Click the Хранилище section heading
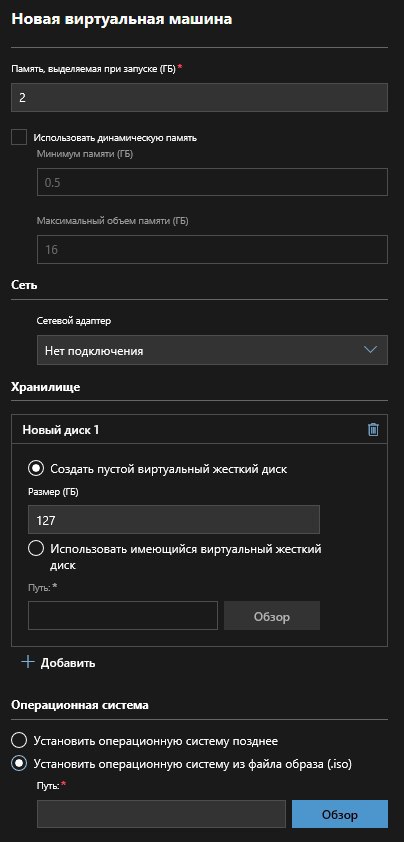This screenshot has width=404, height=842. coord(46,387)
